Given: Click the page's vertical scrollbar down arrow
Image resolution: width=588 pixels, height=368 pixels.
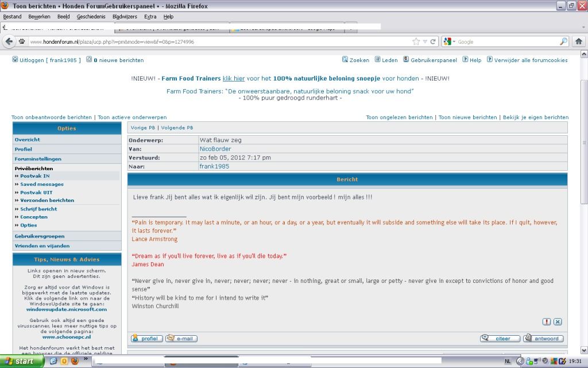Looking at the screenshot, I should point(584,350).
